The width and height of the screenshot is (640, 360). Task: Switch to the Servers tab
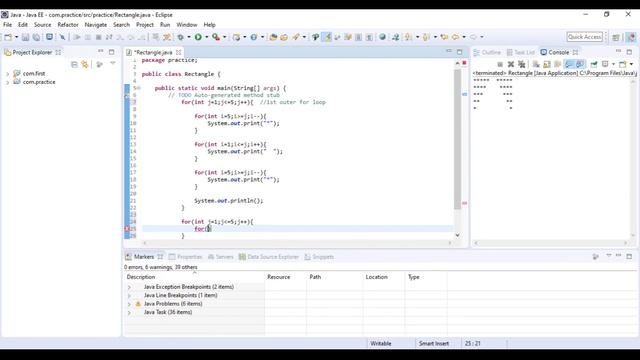pyautogui.click(x=220, y=257)
